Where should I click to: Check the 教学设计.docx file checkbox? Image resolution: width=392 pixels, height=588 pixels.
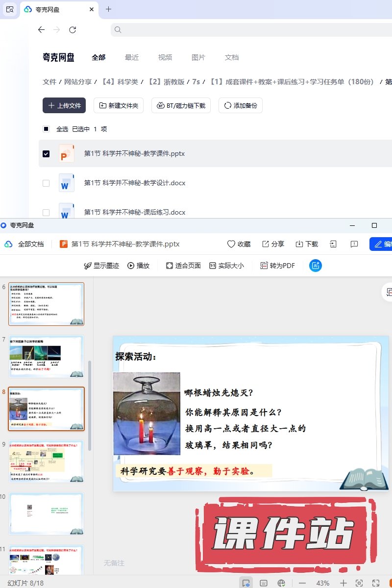[x=46, y=183]
